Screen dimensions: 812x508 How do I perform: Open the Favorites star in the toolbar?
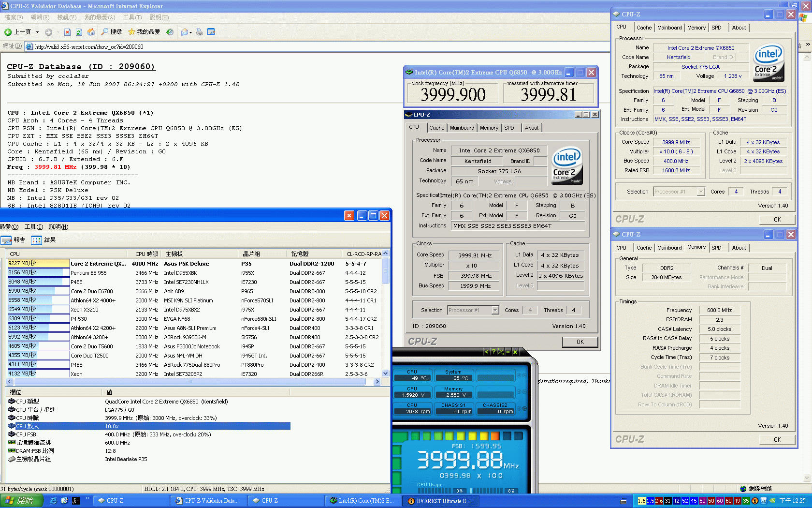[131, 32]
